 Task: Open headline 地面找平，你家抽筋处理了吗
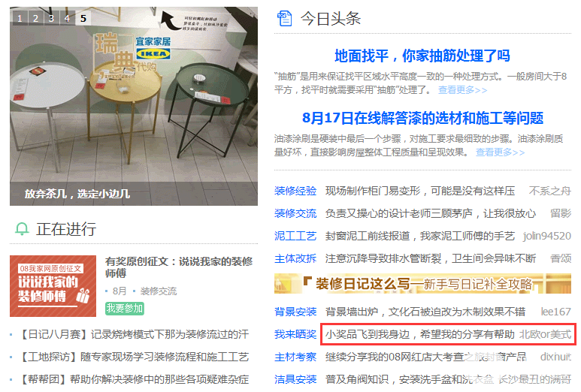(422, 56)
